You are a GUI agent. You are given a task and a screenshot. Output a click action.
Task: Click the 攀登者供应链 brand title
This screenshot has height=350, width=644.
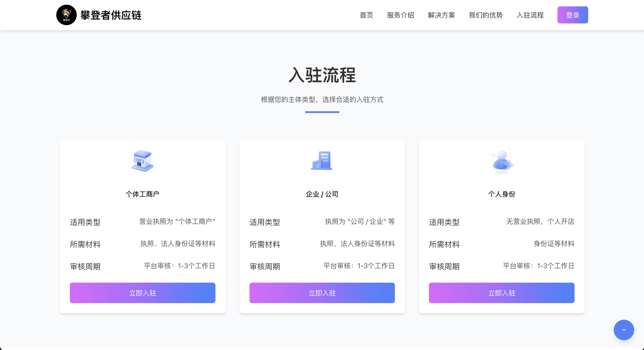tap(111, 15)
